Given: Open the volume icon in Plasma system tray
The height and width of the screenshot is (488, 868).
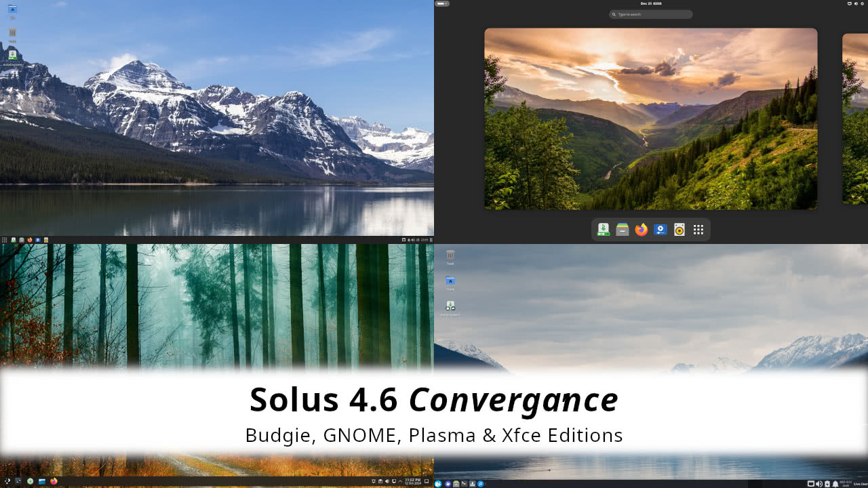Looking at the screenshot, I should tap(387, 481).
